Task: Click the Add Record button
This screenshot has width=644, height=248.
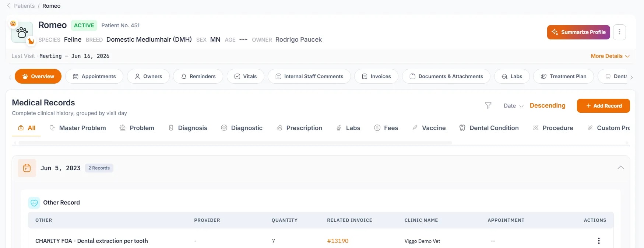Action: click(603, 106)
